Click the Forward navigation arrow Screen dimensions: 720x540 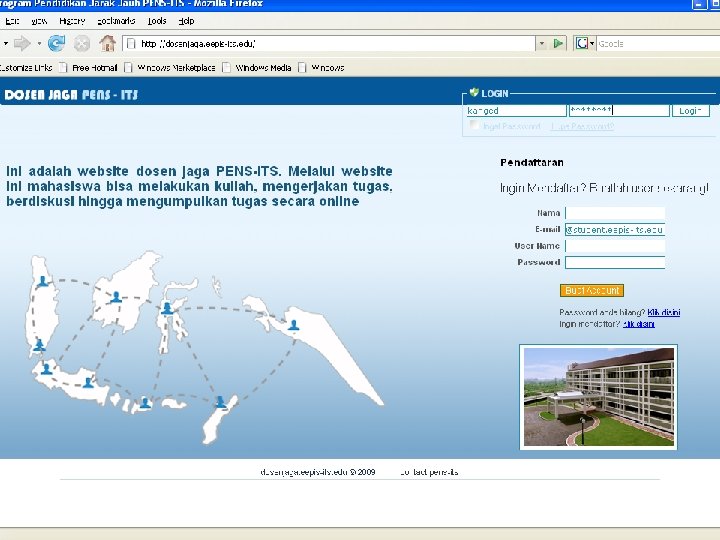(x=22, y=44)
